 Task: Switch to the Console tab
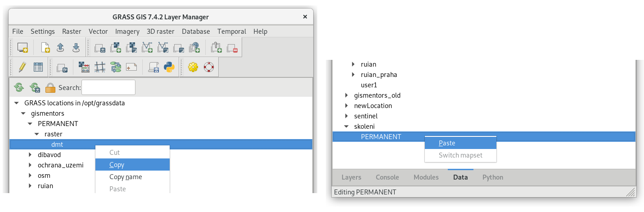(387, 177)
